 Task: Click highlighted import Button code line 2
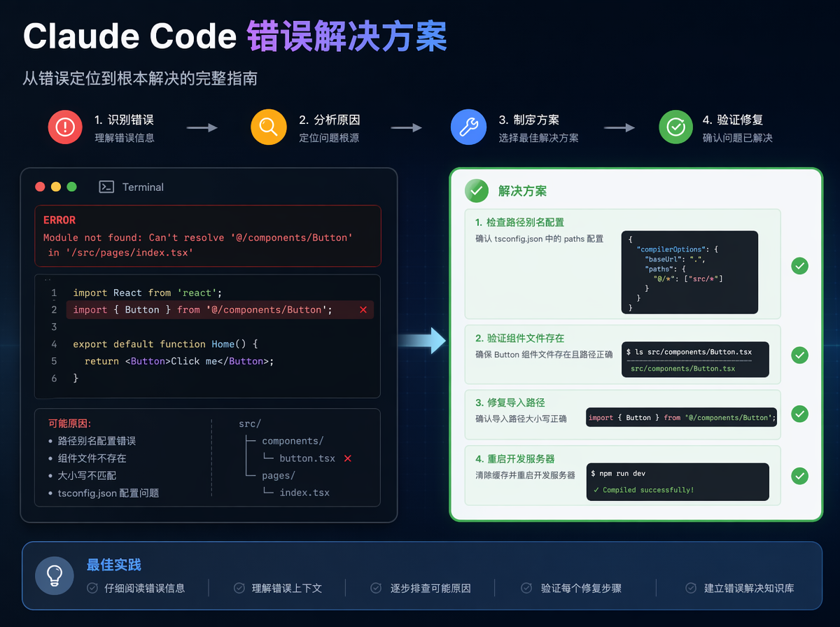220,310
